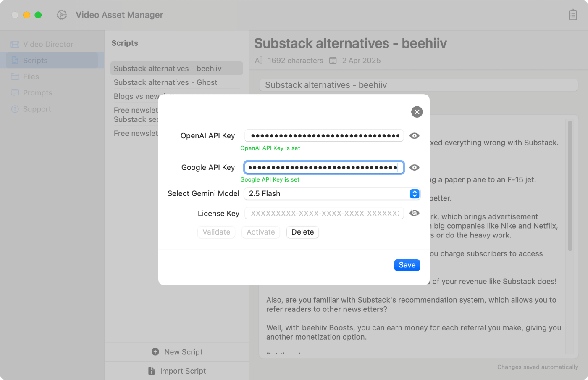Toggle License Key visibility

click(414, 213)
